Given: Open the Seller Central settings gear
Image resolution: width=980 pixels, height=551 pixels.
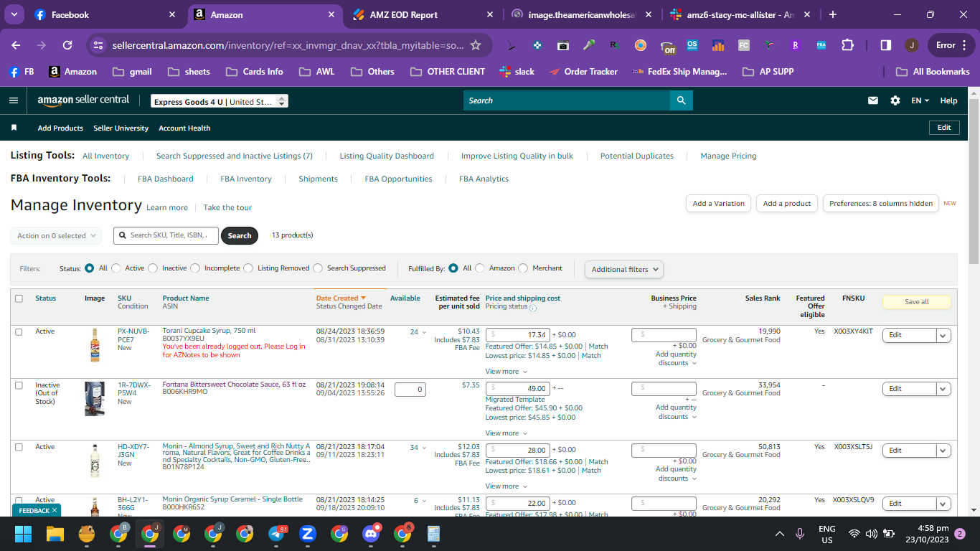Looking at the screenshot, I should [895, 100].
